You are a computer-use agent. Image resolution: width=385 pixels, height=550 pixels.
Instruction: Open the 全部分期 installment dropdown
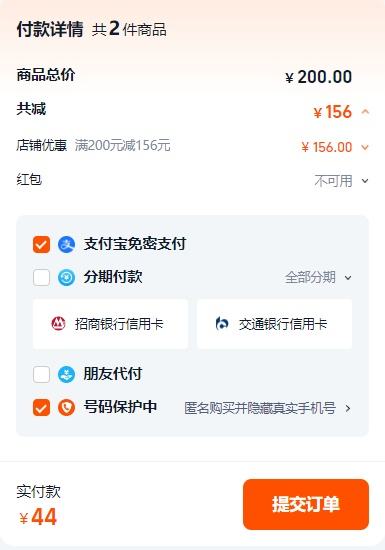(x=318, y=277)
